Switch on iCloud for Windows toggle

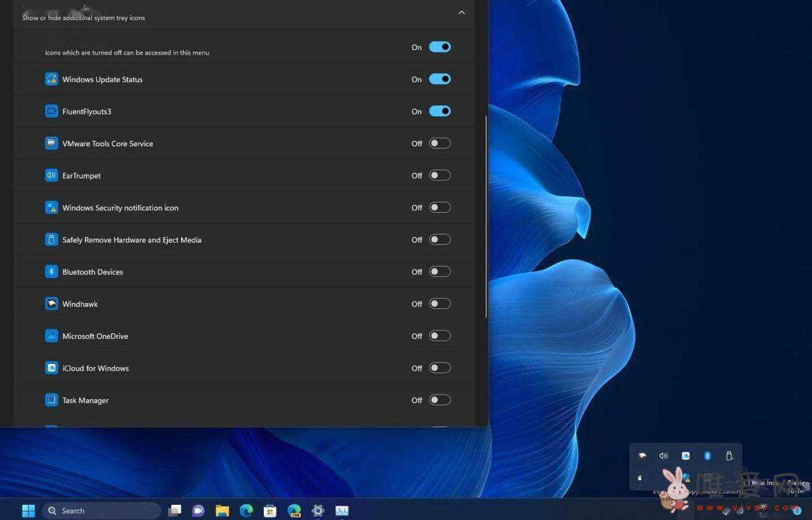pyautogui.click(x=440, y=368)
